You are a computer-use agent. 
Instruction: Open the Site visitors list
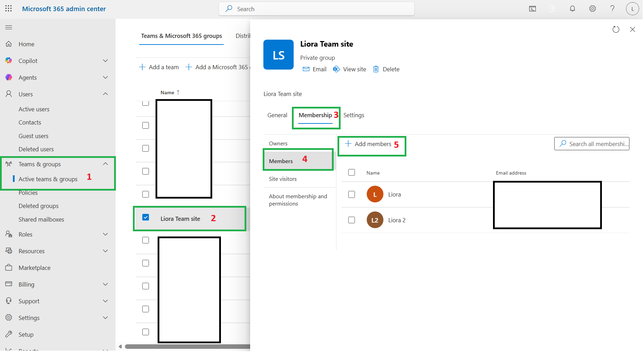[283, 179]
